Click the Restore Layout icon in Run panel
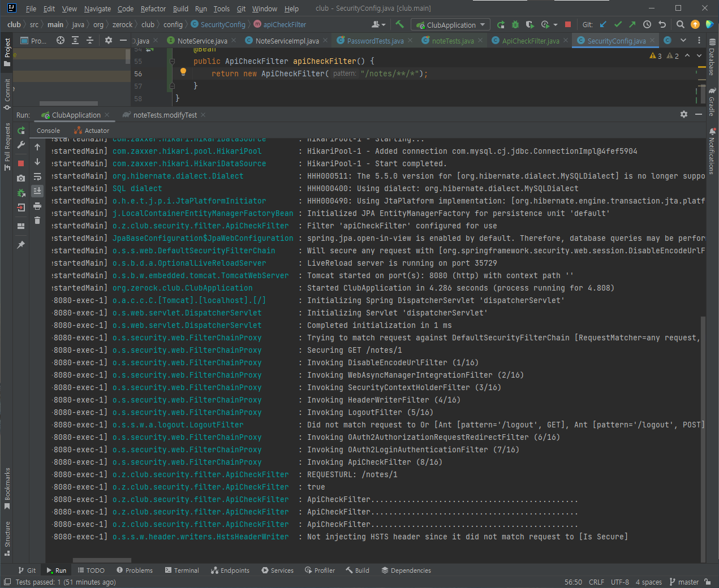This screenshot has height=588, width=719. 21,226
